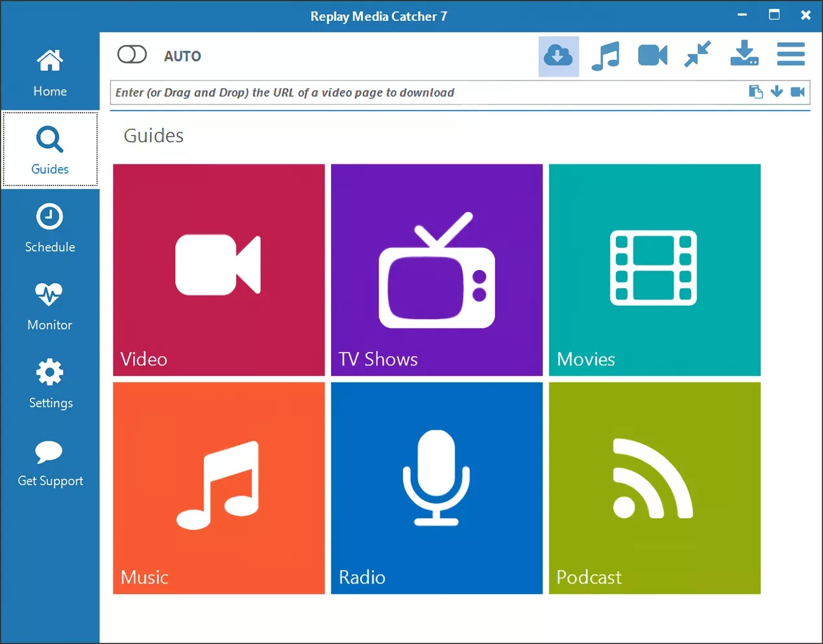Click the video camera capture icon
This screenshot has width=823, height=644.
pos(652,55)
